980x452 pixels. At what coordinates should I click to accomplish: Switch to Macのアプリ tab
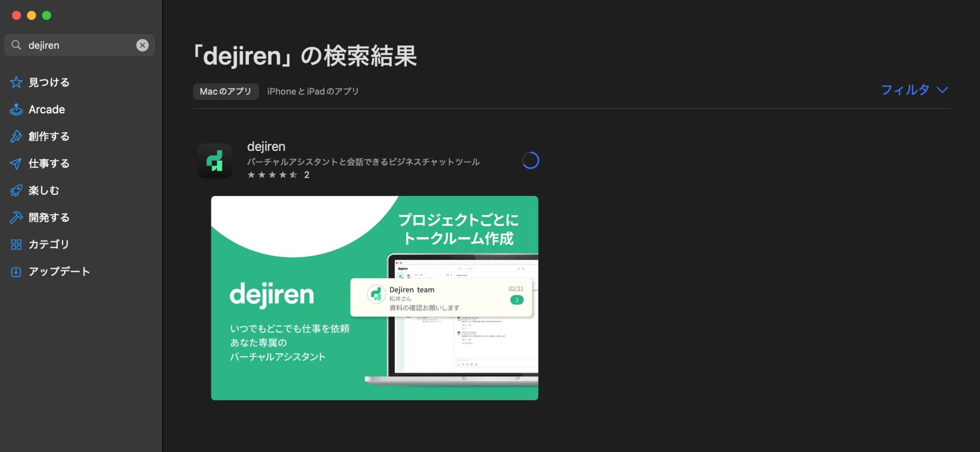pyautogui.click(x=226, y=91)
